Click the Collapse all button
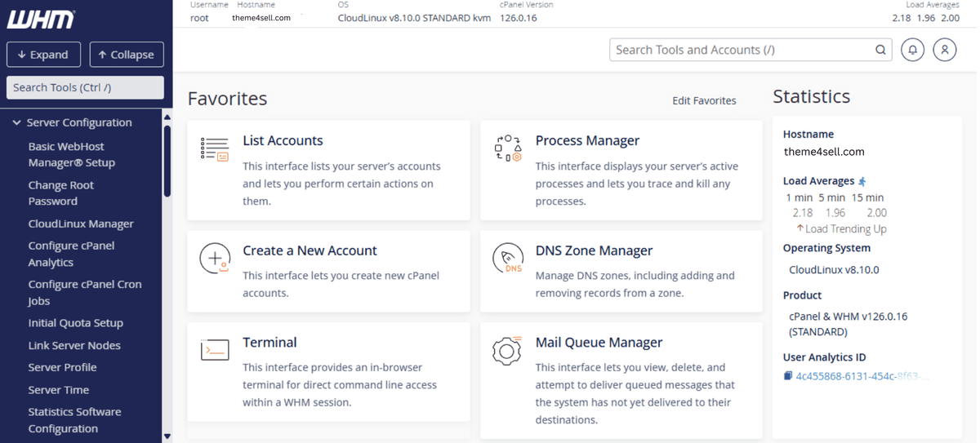Screen dimensions: 980x443 tap(127, 55)
